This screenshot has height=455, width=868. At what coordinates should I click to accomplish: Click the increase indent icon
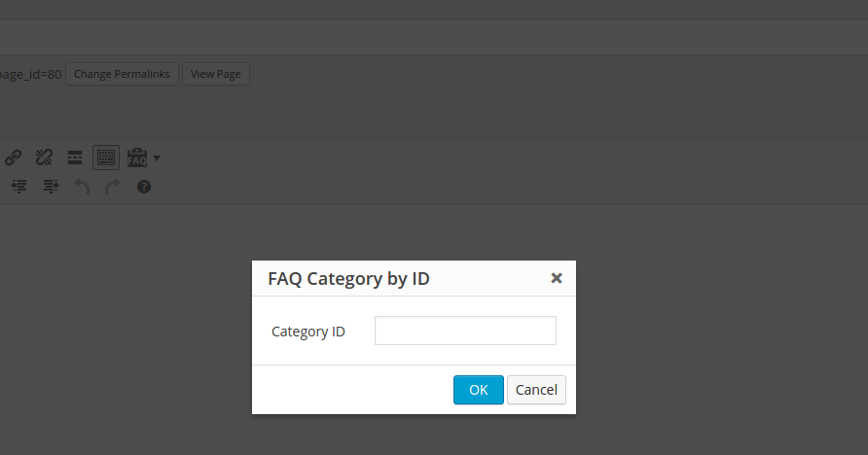(x=51, y=187)
